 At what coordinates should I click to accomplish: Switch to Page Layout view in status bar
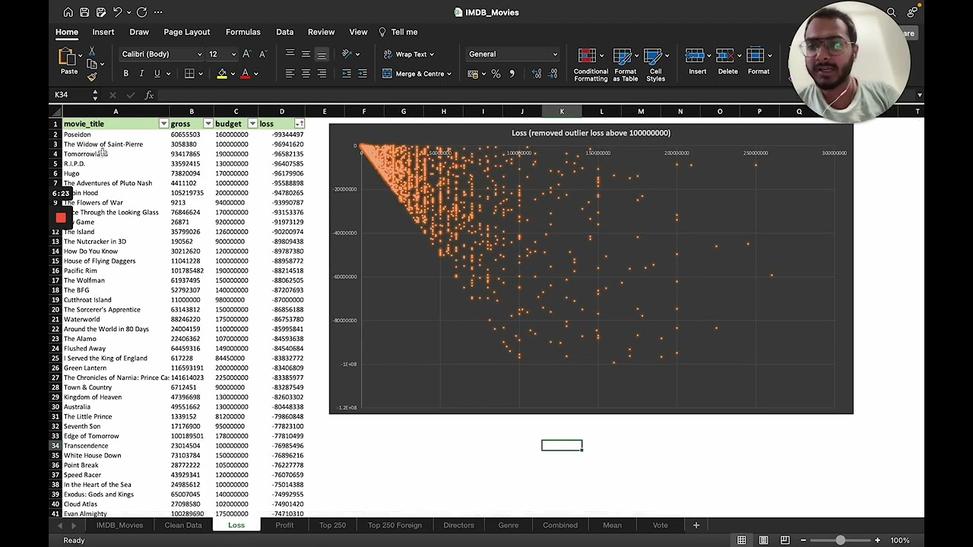pyautogui.click(x=763, y=540)
